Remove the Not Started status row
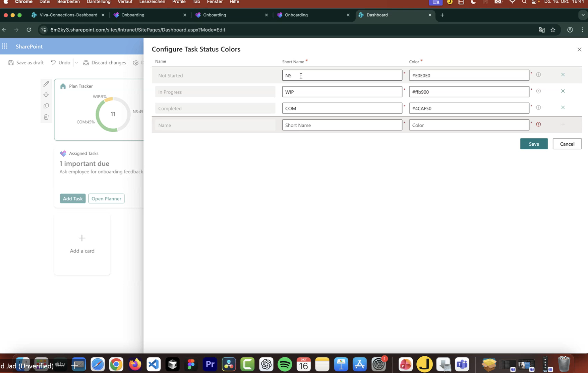The image size is (588, 373). [563, 75]
